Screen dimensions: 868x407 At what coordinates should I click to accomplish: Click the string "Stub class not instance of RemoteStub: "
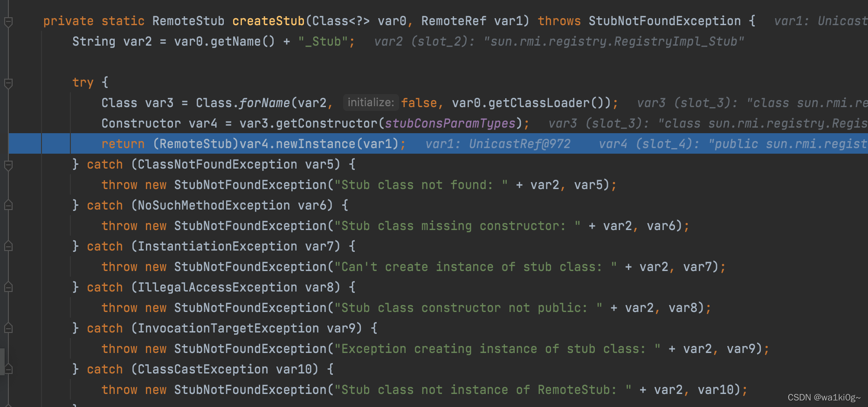(483, 390)
